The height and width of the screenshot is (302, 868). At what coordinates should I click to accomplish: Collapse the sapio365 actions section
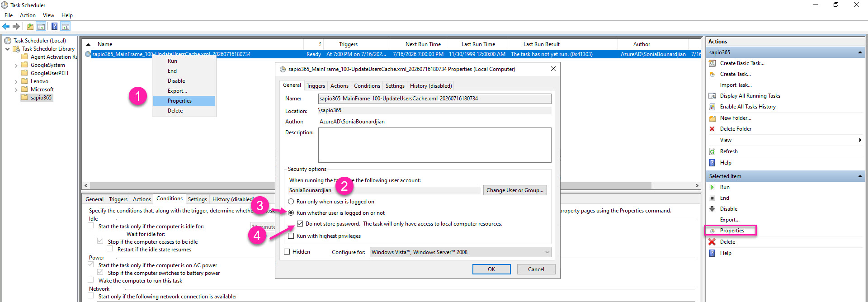tap(860, 52)
